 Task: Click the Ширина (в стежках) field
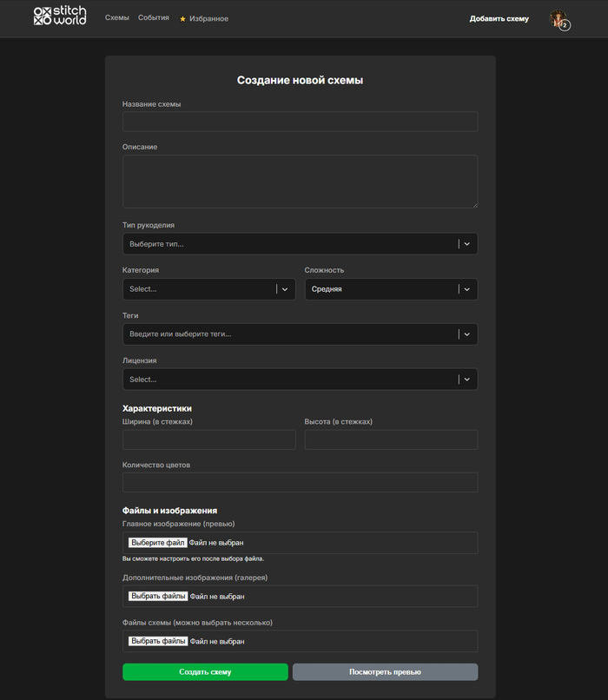click(x=208, y=439)
